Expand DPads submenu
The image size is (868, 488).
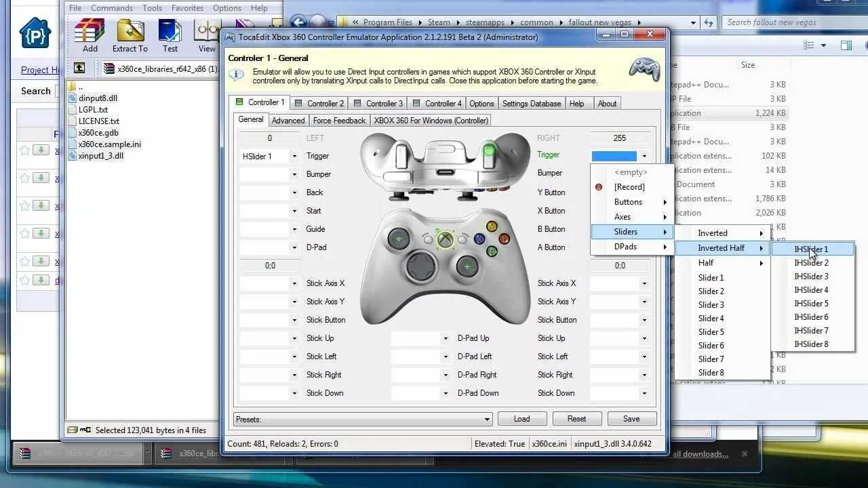point(631,247)
